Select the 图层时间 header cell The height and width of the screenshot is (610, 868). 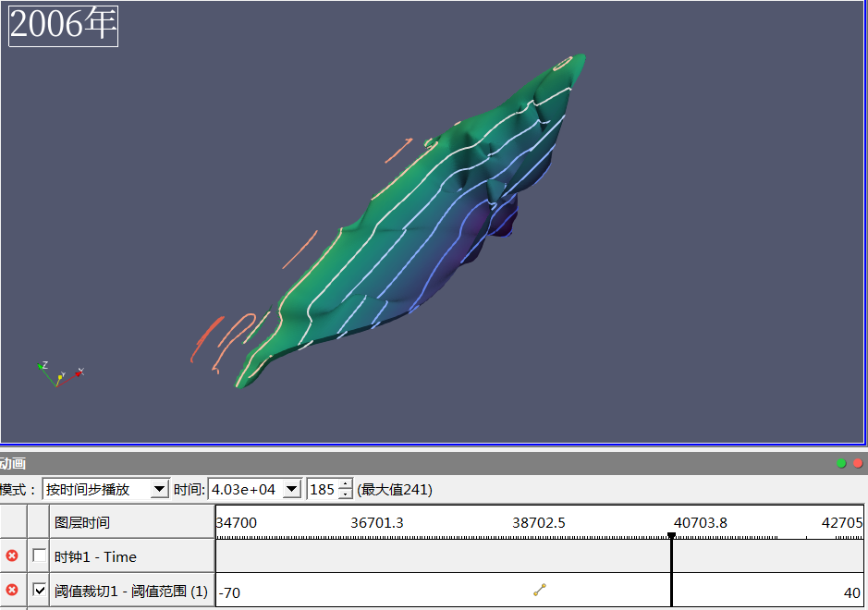[x=132, y=522]
